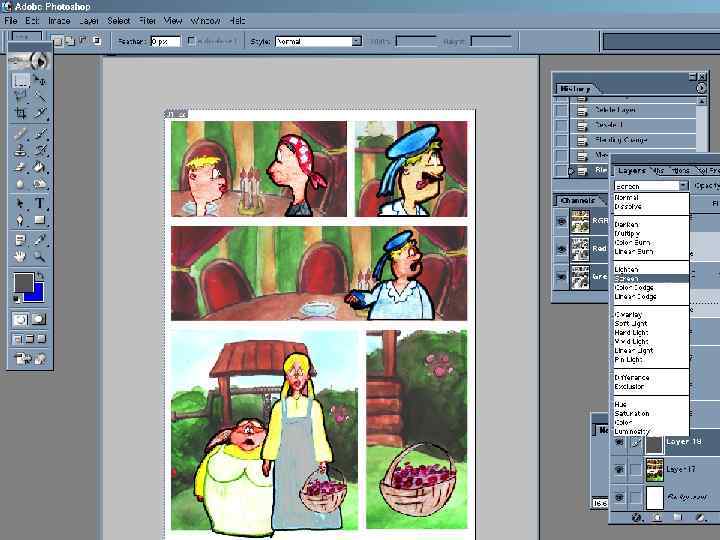Select the Lasso tool
Viewport: 720px width, 540px height.
click(20, 96)
